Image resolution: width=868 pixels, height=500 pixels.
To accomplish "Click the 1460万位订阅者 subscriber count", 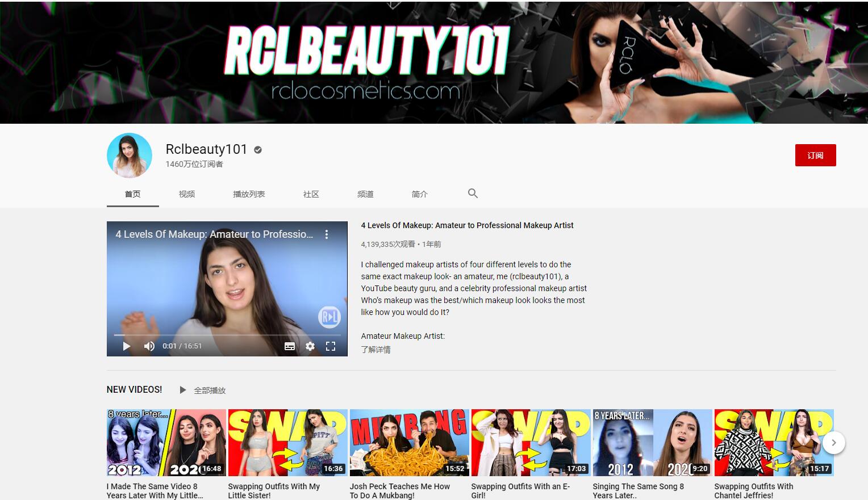I will [194, 164].
